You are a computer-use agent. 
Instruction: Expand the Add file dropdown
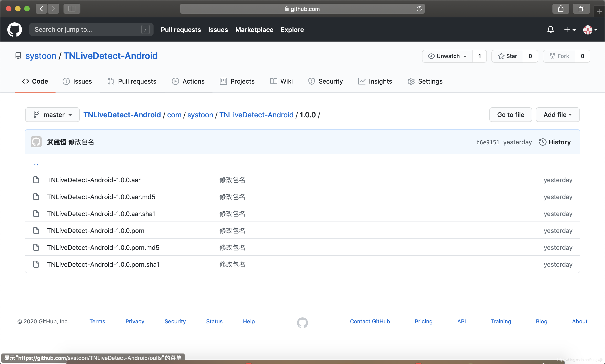tap(557, 115)
